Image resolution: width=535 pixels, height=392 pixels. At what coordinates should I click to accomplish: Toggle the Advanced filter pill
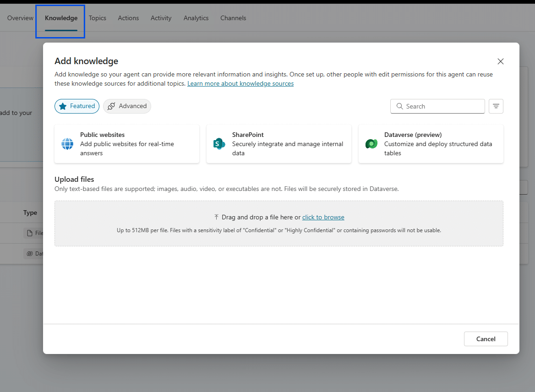tap(127, 106)
